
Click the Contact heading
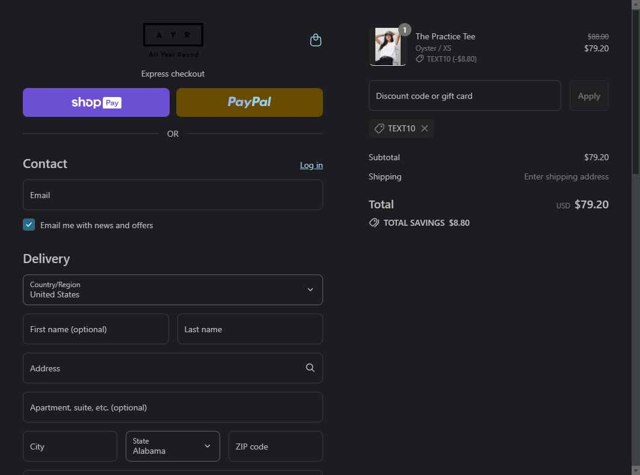coord(45,164)
